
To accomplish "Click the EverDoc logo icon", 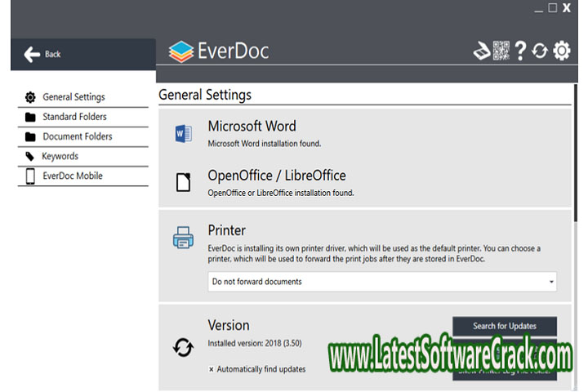I will [180, 51].
